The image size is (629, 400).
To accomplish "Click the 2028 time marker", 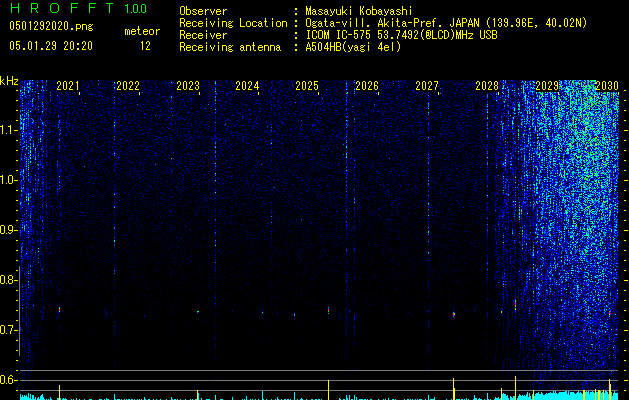I will (x=487, y=86).
